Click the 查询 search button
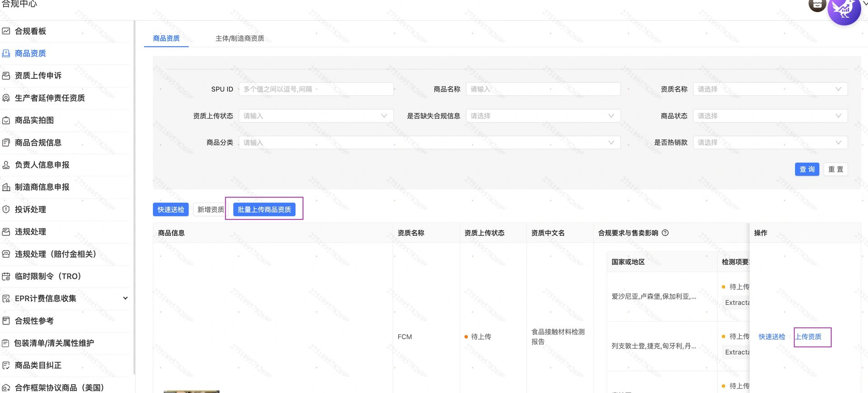Screen dimensions: 868x393 pyautogui.click(x=807, y=169)
